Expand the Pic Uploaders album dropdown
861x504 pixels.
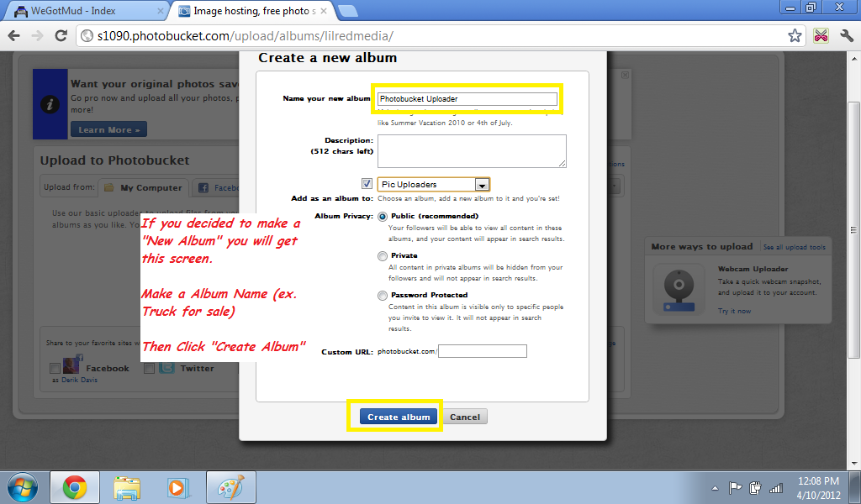482,185
